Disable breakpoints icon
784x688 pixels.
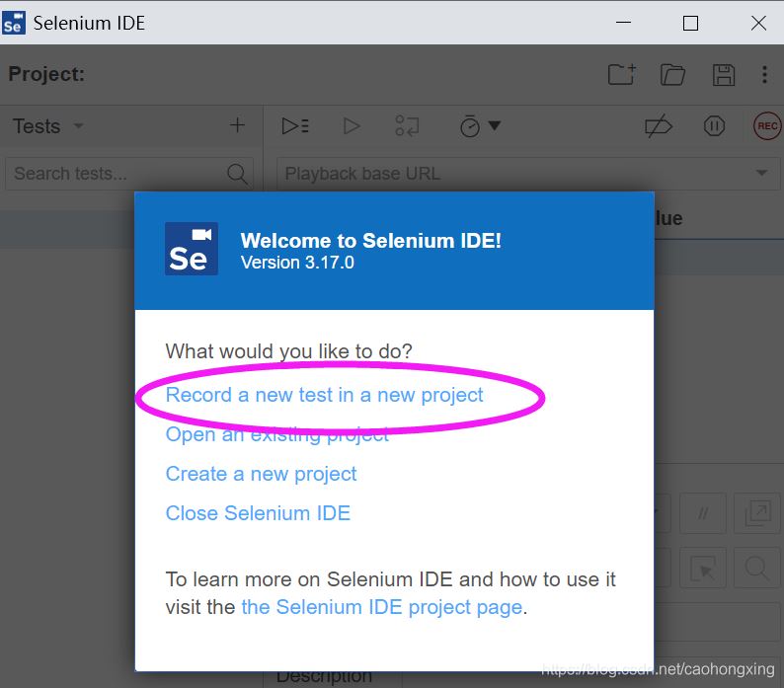coord(658,126)
